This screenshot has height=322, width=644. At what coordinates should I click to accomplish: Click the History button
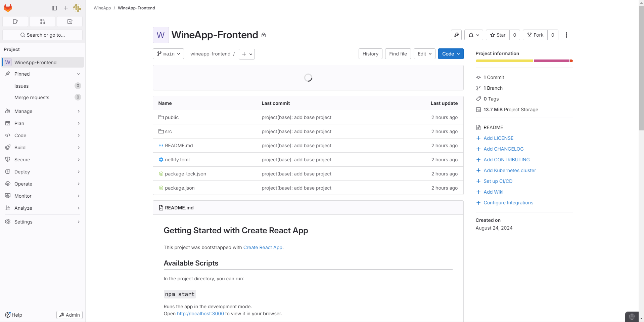pos(370,54)
